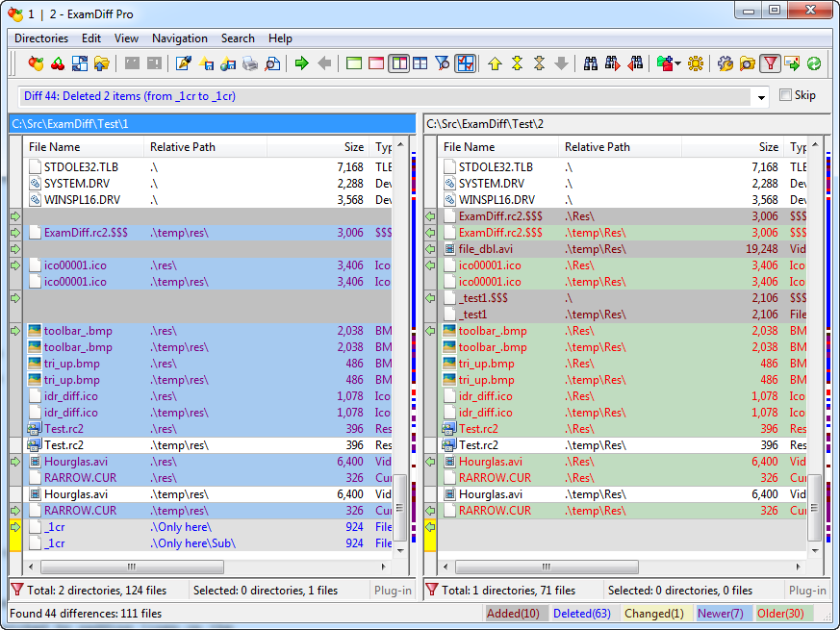Viewport: 840px width, 630px height.
Task: Click the save icon with yellow triangle
Action: 206,63
